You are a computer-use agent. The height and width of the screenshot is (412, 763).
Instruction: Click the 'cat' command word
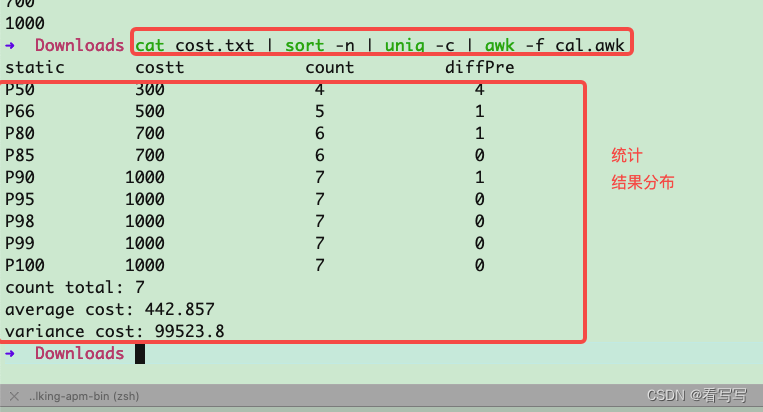coord(149,45)
